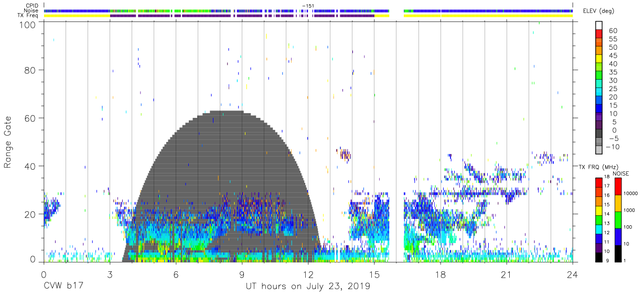Select the 45 label on the ELEV scale
The image size is (644, 297).
(x=612, y=56)
